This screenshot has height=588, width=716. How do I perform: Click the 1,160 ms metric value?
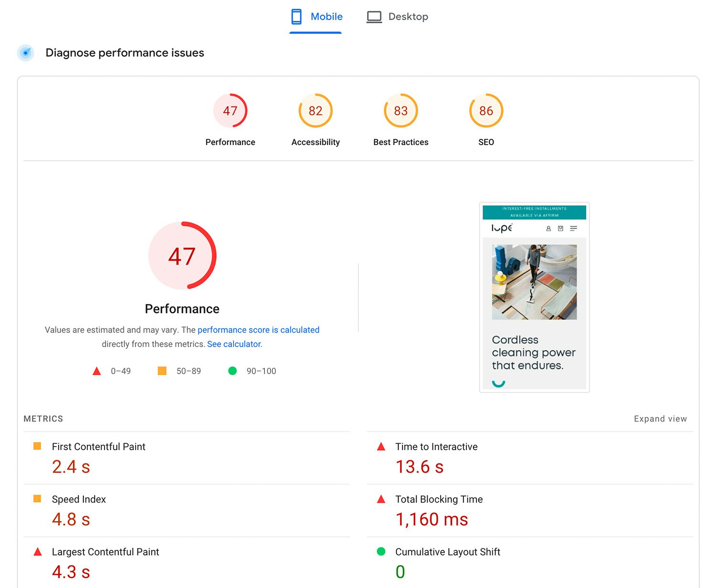point(432,519)
